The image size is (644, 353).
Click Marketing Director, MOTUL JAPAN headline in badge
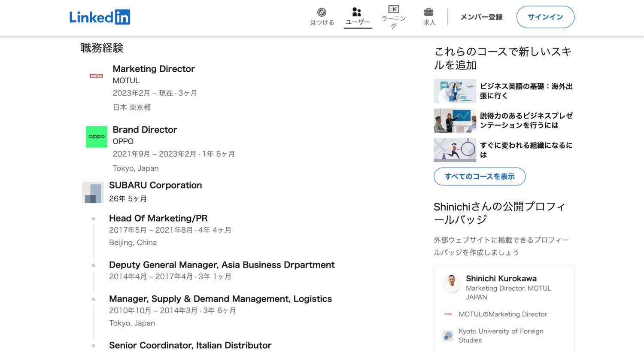[509, 293]
